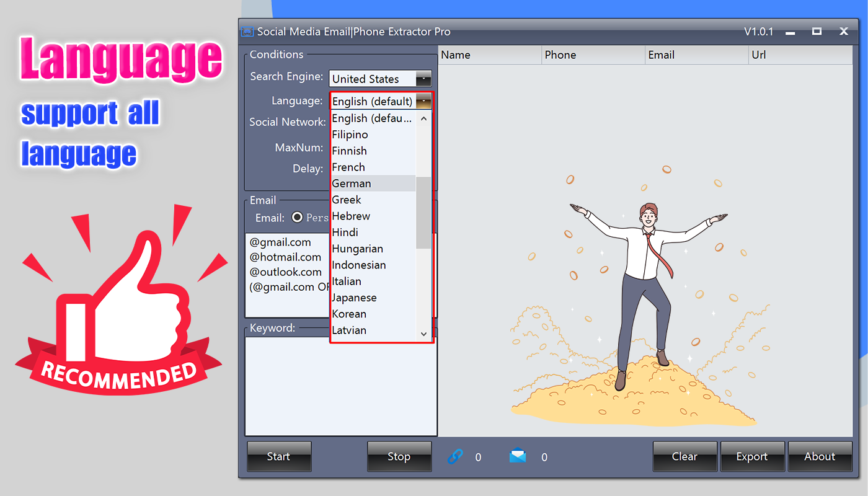The width and height of the screenshot is (868, 496).
Task: Click the language list scrollbar thumb
Action: coord(423,213)
